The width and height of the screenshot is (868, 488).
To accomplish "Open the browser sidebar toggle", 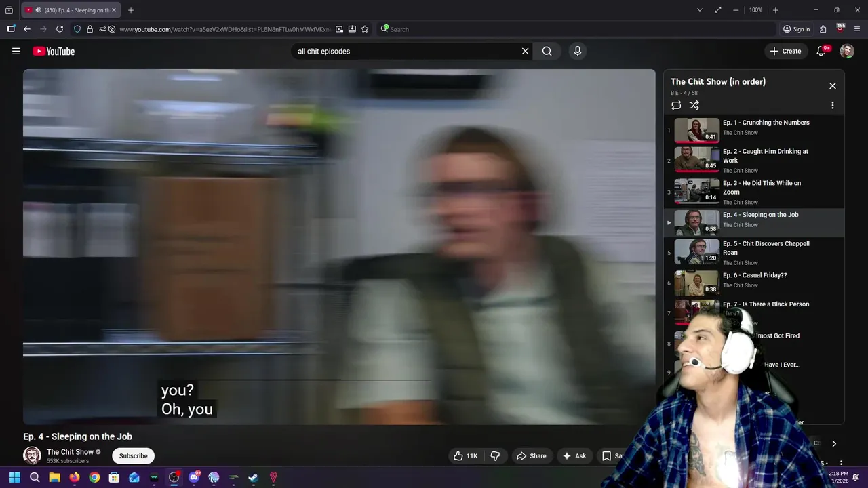I will click(x=11, y=29).
